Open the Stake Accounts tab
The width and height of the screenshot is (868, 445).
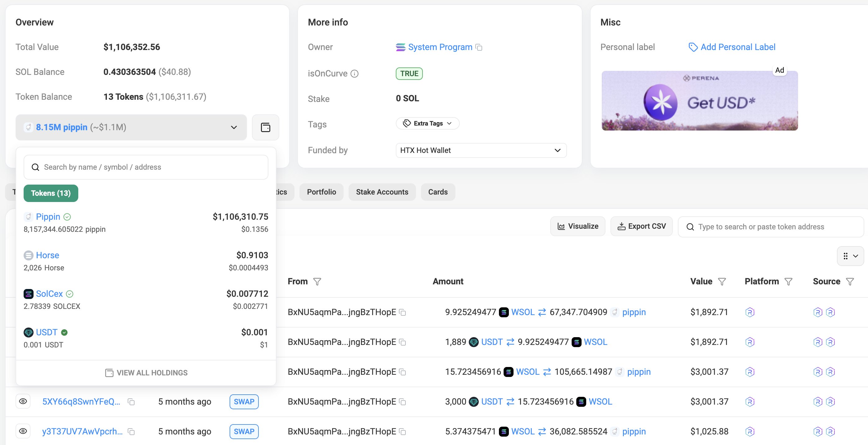pyautogui.click(x=382, y=192)
